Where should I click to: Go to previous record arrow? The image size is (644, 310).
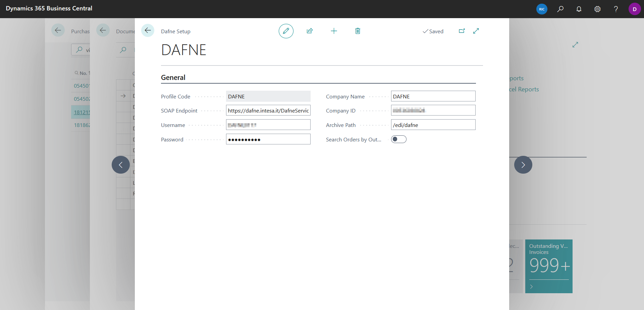[x=121, y=165]
